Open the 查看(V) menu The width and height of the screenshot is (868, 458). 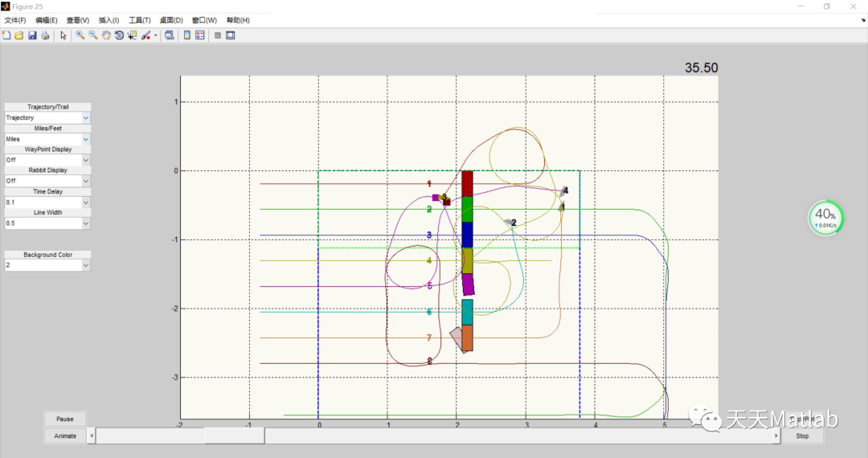[77, 20]
